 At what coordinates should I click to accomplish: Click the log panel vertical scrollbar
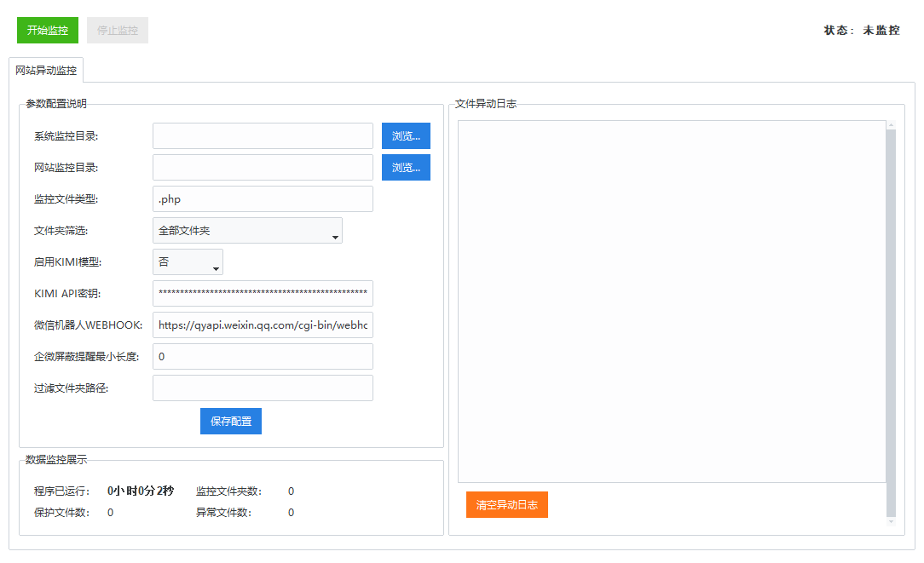point(891,323)
